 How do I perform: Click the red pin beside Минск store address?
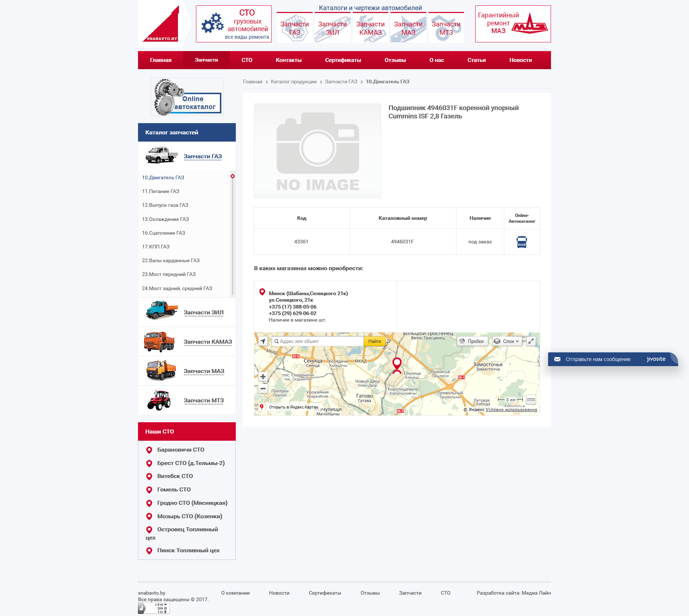[x=262, y=292]
